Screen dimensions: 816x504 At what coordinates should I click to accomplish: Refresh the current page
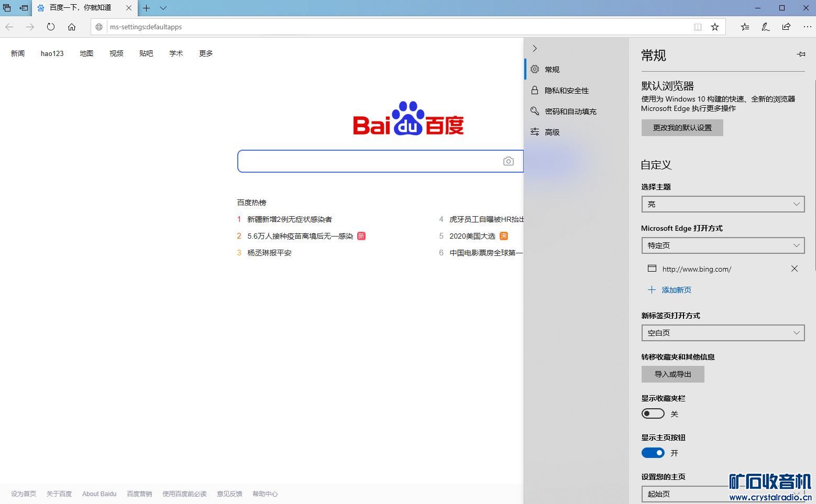(x=51, y=27)
